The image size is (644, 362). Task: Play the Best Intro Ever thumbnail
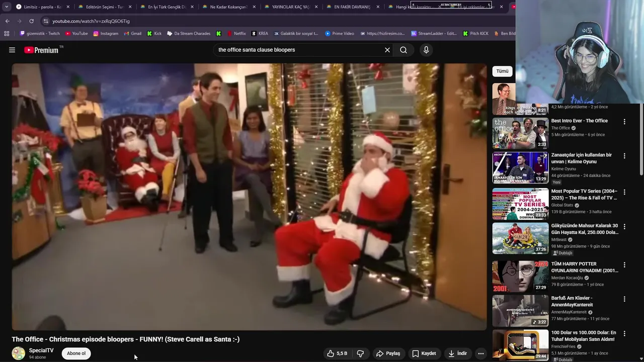click(520, 133)
